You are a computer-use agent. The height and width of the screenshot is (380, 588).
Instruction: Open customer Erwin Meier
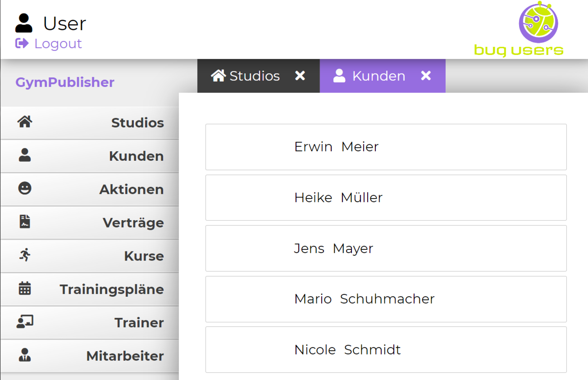(386, 147)
